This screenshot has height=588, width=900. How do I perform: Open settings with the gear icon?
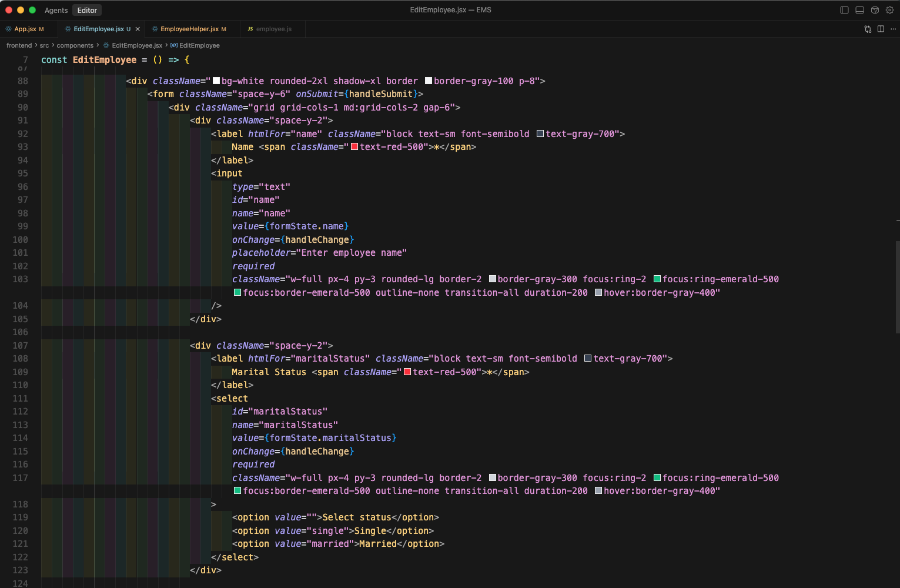point(889,10)
